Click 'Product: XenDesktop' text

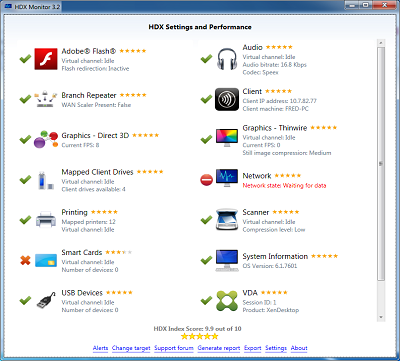[x=271, y=310]
